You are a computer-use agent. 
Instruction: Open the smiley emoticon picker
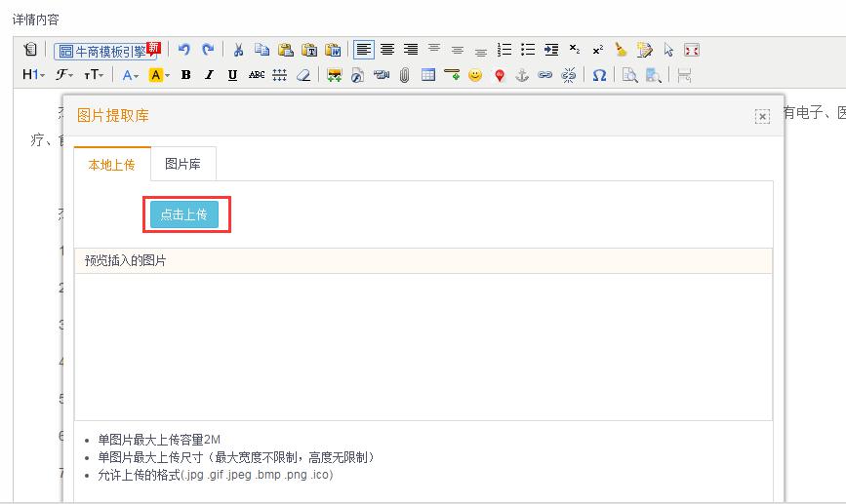point(475,75)
